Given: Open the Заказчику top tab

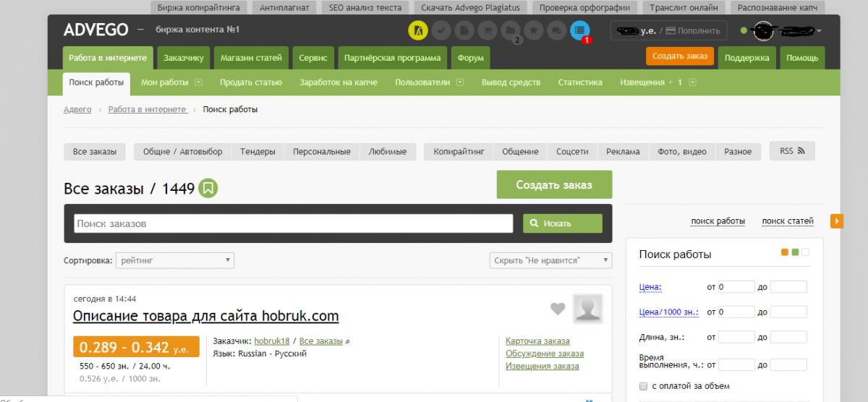Looking at the screenshot, I should click(x=184, y=58).
